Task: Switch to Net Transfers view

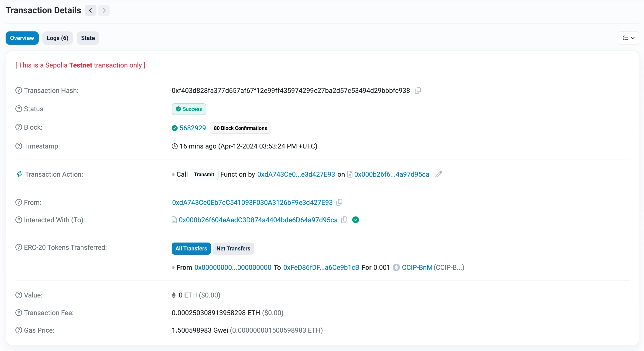Action: click(x=233, y=248)
